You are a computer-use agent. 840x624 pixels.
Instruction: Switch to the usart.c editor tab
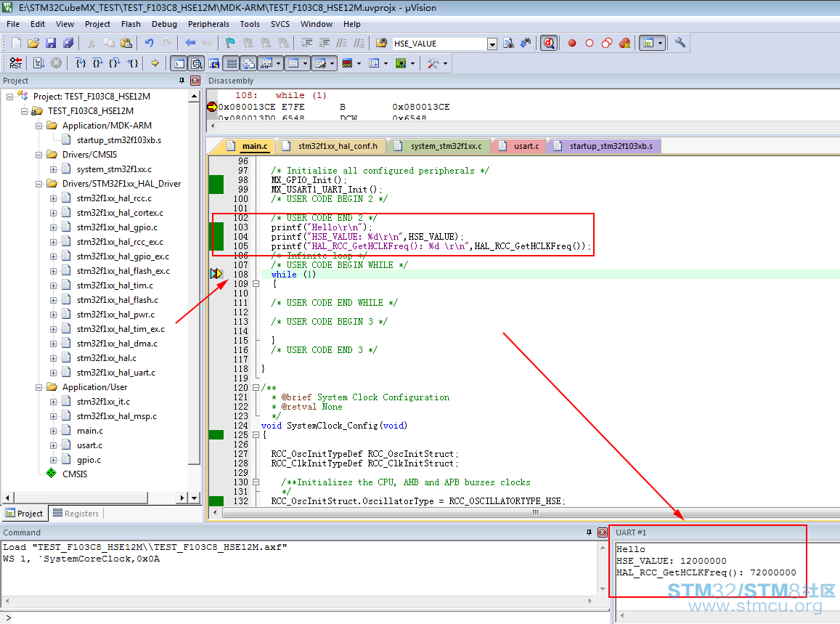click(526, 146)
